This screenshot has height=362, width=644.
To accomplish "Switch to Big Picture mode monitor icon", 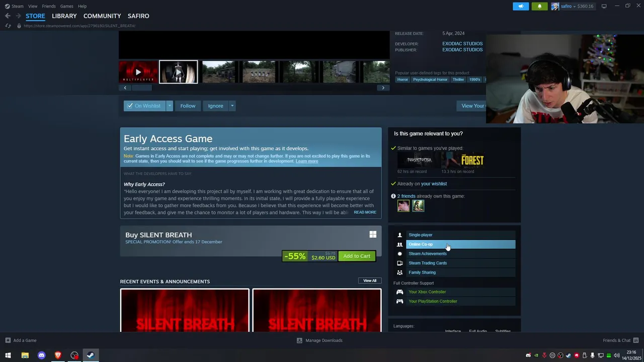I will [604, 6].
